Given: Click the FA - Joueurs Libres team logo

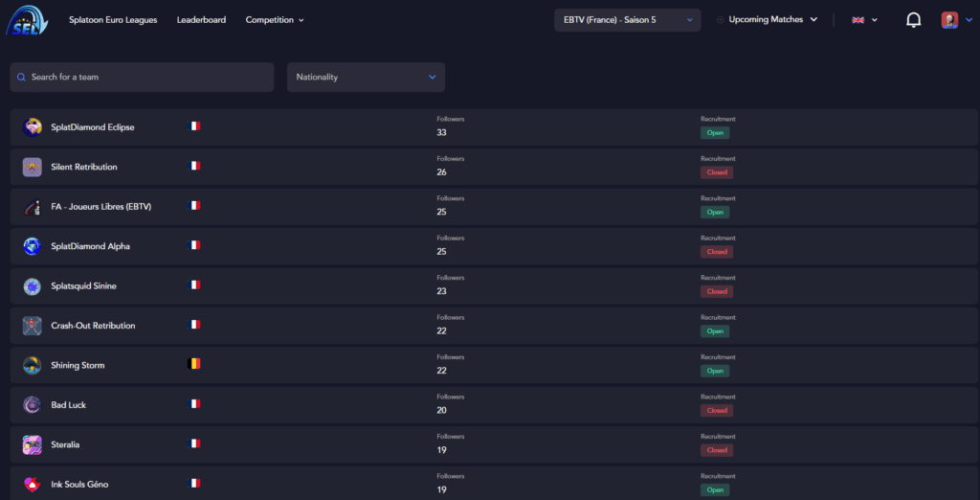Looking at the screenshot, I should (x=32, y=207).
